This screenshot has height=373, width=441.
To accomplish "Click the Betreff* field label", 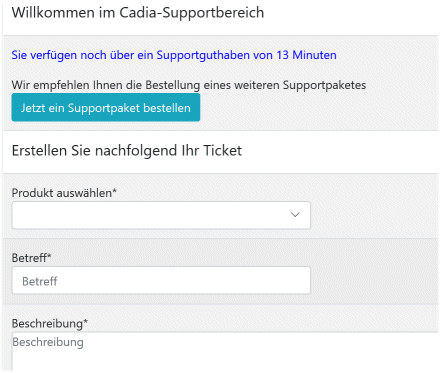I will (x=31, y=258).
